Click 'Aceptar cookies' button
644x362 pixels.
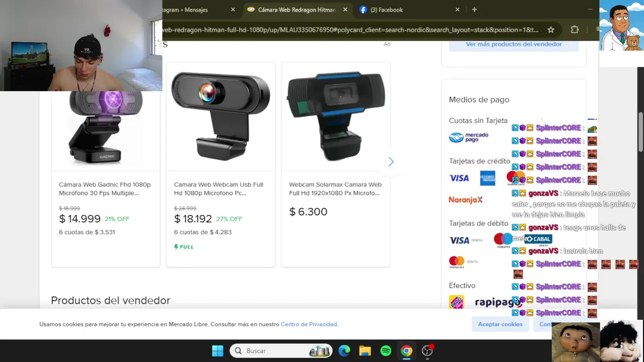click(x=500, y=324)
